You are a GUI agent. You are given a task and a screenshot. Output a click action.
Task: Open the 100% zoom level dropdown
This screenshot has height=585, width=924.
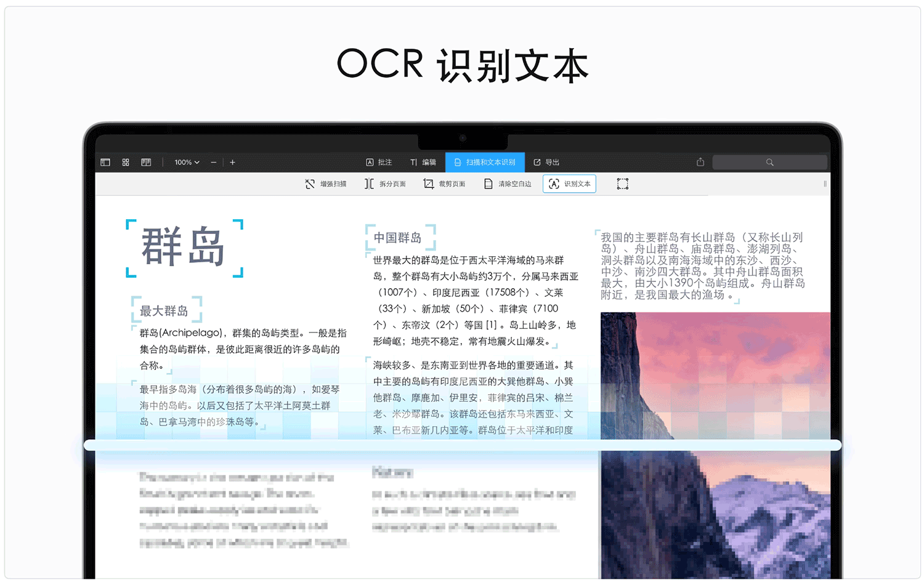(x=187, y=163)
